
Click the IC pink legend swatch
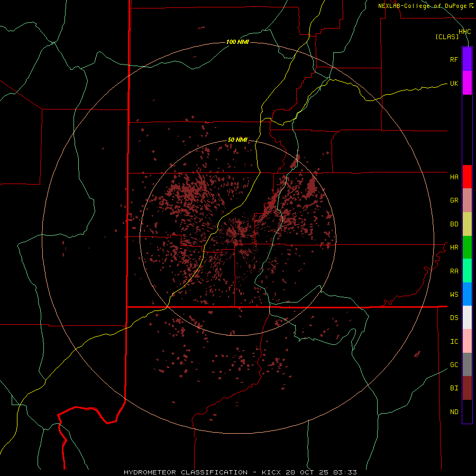(467, 341)
